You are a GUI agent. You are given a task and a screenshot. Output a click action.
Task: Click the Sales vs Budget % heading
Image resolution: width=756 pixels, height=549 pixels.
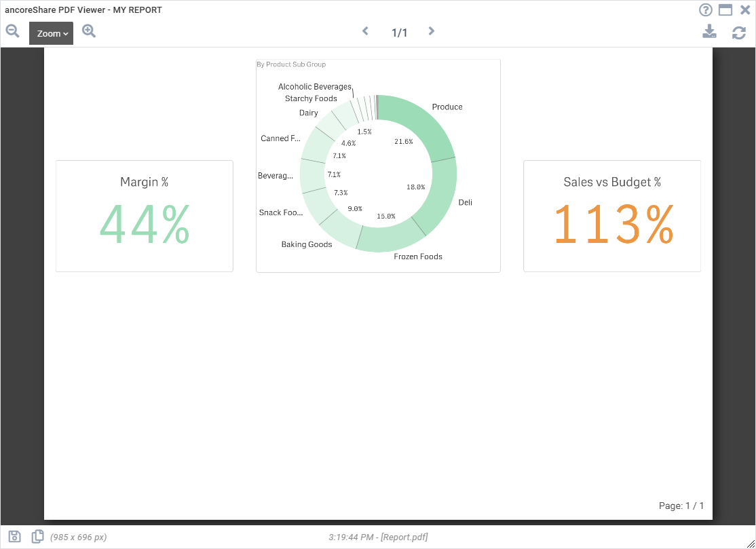[612, 182]
